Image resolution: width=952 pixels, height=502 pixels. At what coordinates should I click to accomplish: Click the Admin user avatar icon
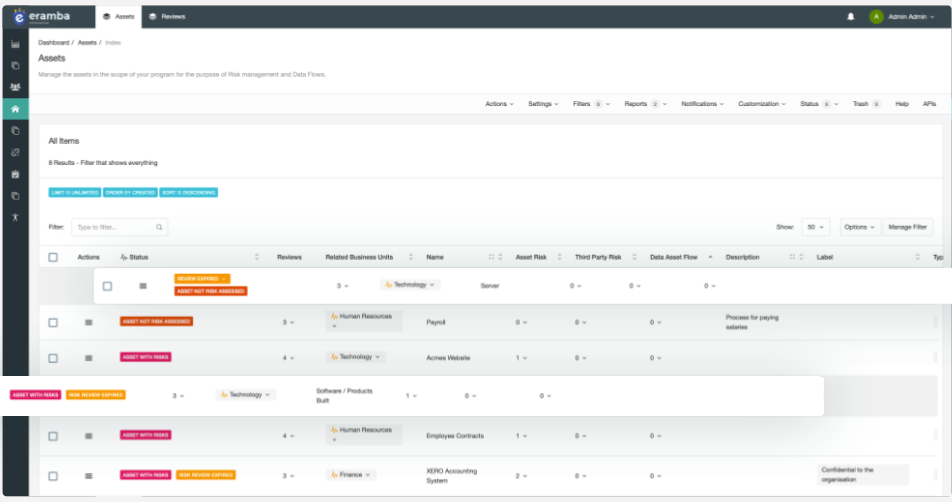point(876,16)
